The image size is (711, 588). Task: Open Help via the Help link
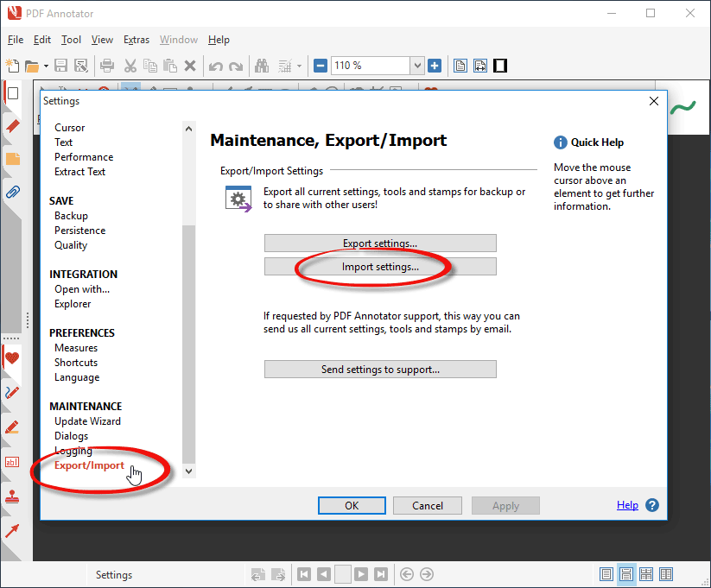[x=627, y=504]
